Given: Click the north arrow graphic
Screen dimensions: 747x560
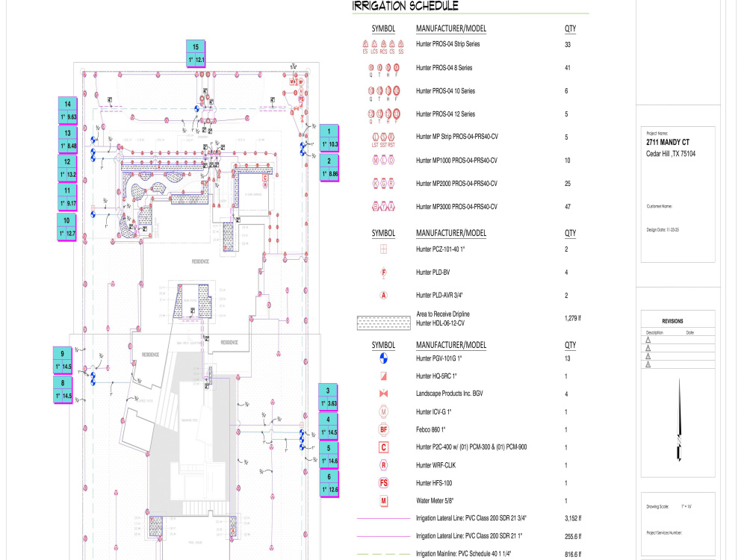Looking at the screenshot, I should click(x=680, y=420).
